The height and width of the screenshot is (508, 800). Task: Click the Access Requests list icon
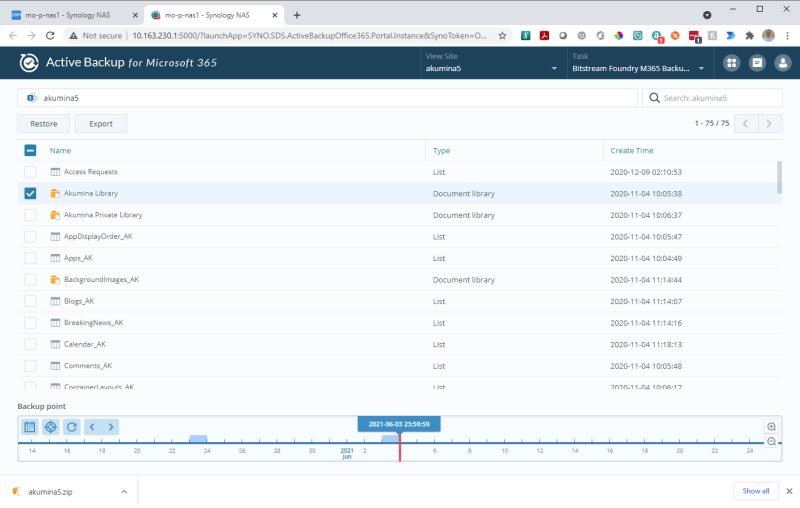pos(55,172)
